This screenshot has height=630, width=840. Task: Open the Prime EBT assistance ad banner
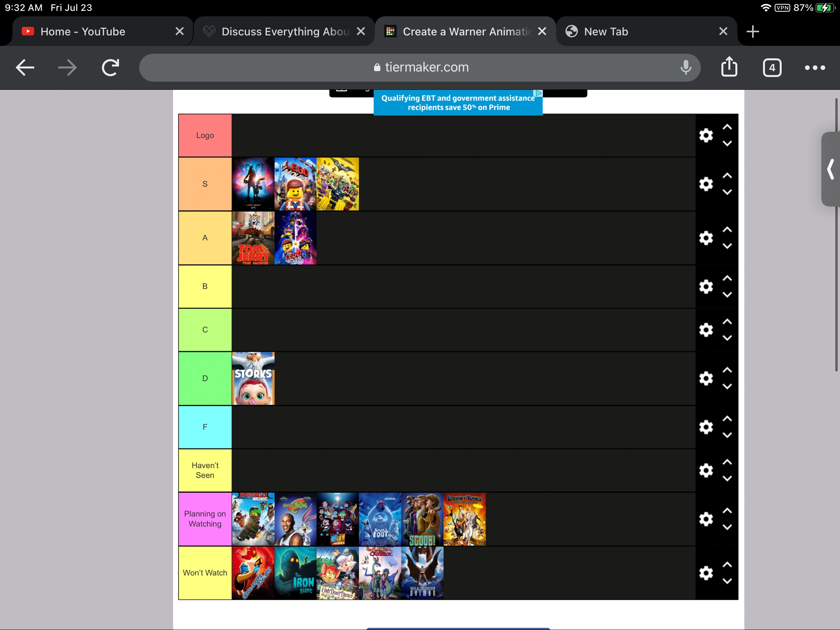[457, 102]
